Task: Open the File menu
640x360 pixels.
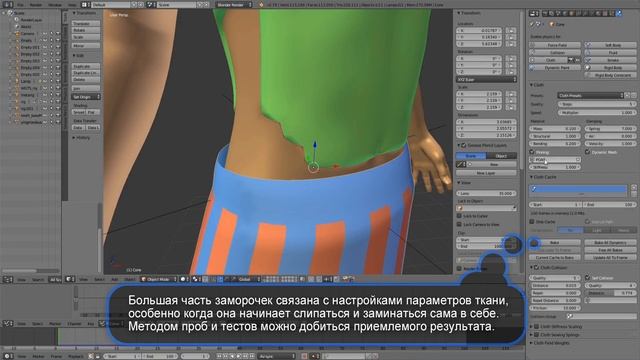Action: 20,5
